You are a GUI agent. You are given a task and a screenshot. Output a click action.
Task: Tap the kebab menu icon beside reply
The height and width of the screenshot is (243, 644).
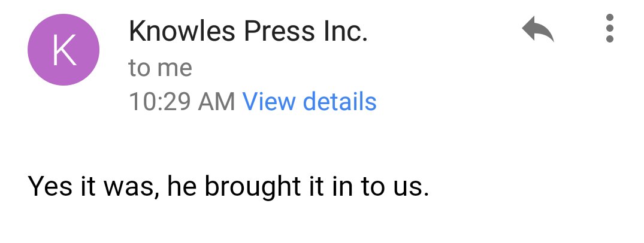coord(609,28)
